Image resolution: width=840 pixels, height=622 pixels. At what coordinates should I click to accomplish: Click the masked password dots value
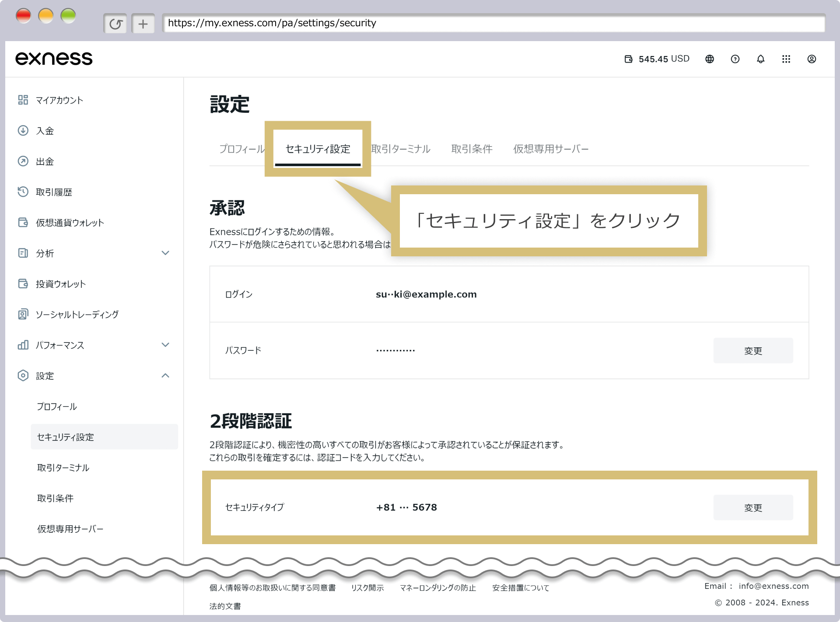point(395,350)
